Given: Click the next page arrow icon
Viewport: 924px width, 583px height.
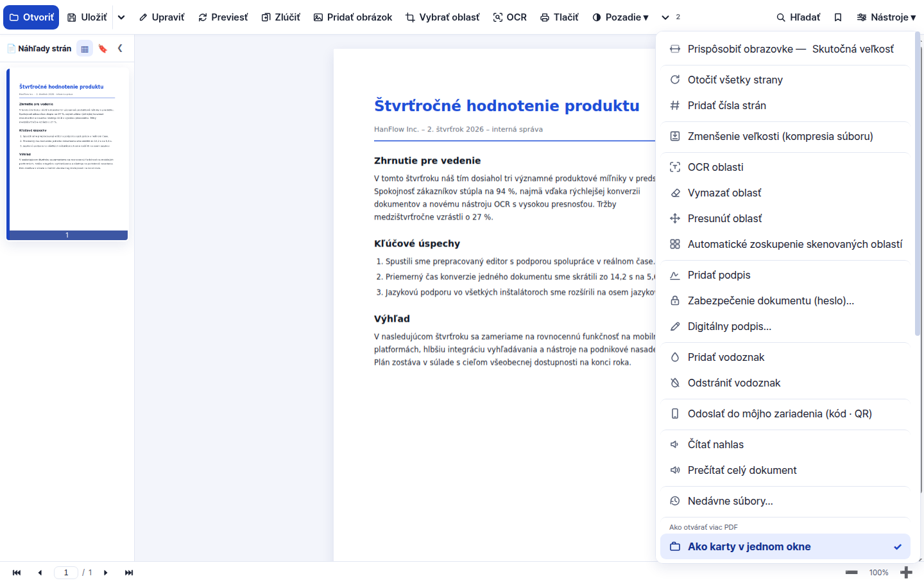Looking at the screenshot, I should pyautogui.click(x=106, y=573).
